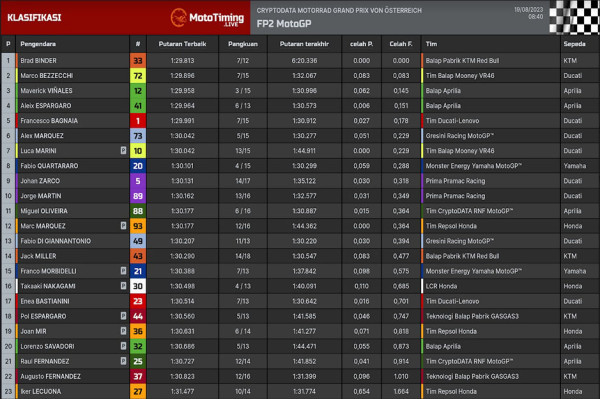
Task: Sort by the Celah F. column header
Action: click(x=401, y=44)
